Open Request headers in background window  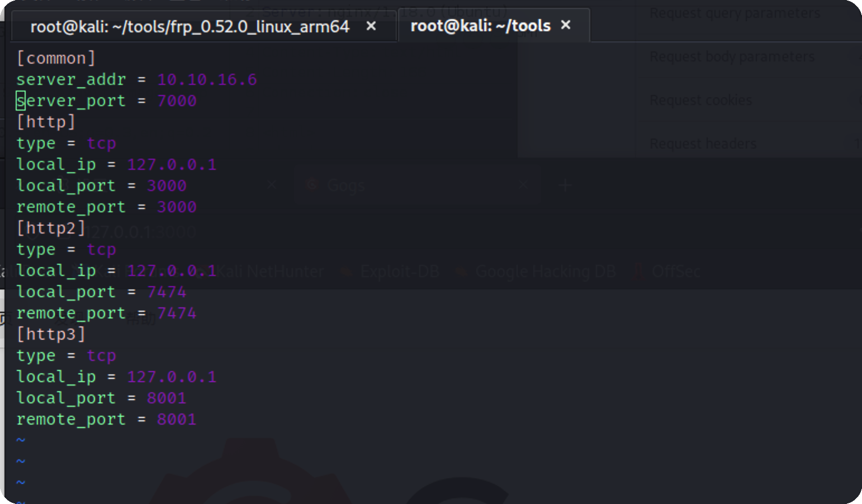pos(703,144)
